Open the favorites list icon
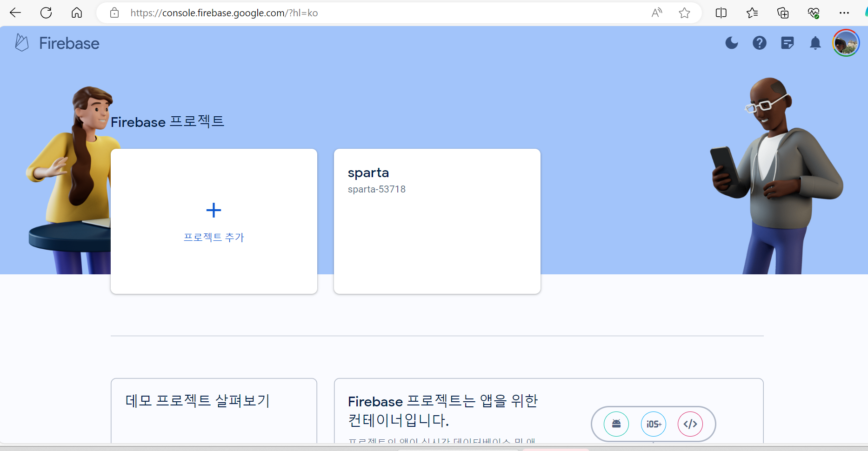This screenshot has width=868, height=451. pyautogui.click(x=752, y=13)
